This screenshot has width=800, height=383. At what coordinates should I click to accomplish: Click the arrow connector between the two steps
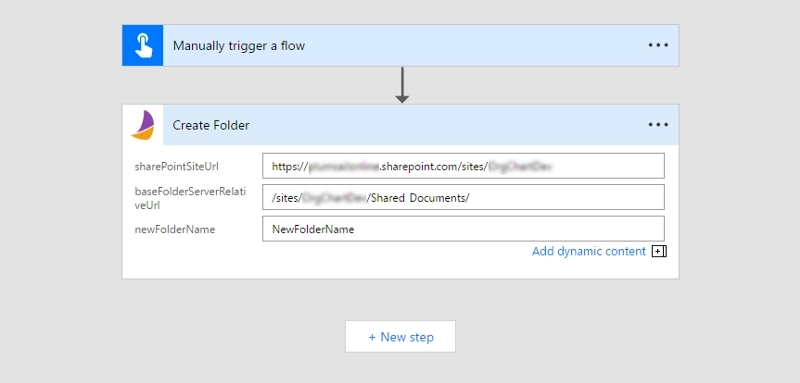402,85
